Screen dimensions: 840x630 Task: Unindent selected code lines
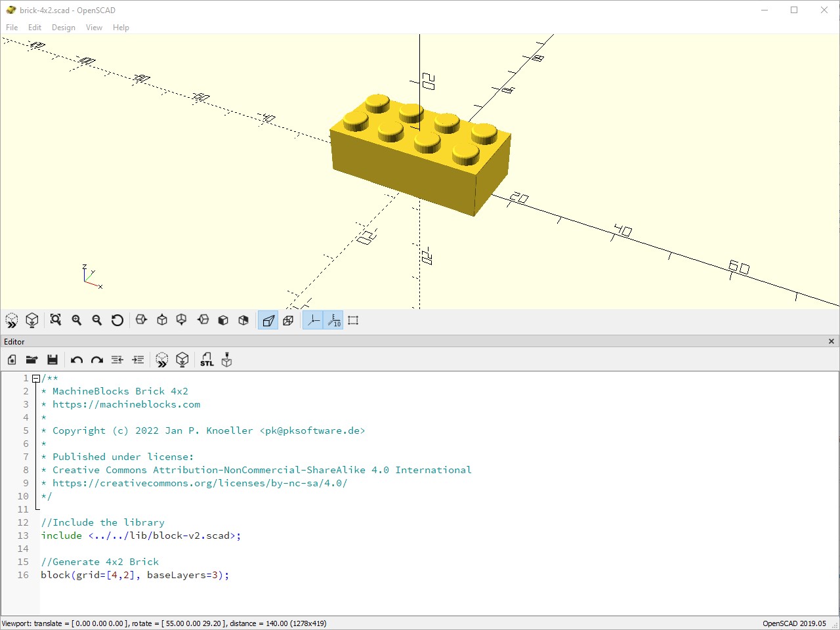coord(117,360)
